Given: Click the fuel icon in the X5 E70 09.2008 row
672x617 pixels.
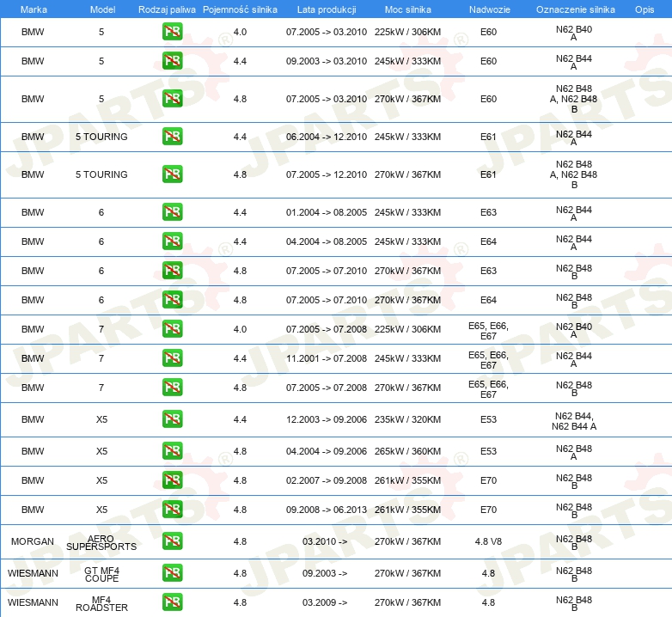Looking at the screenshot, I should 172,510.
